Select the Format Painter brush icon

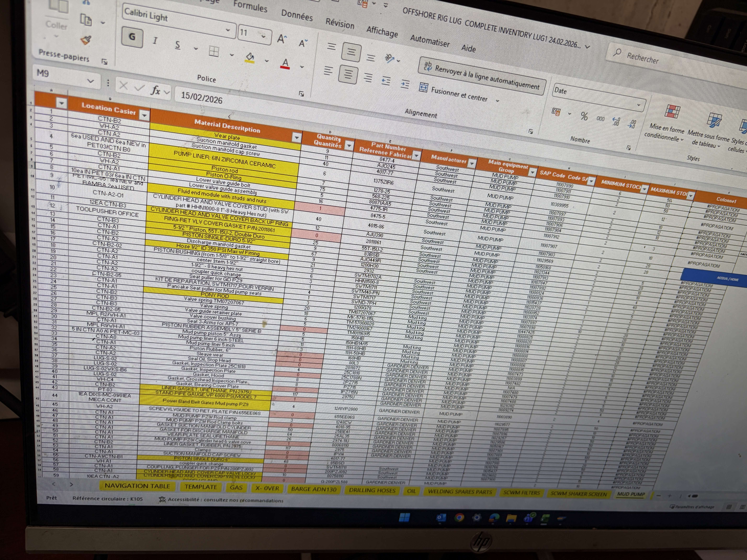click(x=86, y=40)
